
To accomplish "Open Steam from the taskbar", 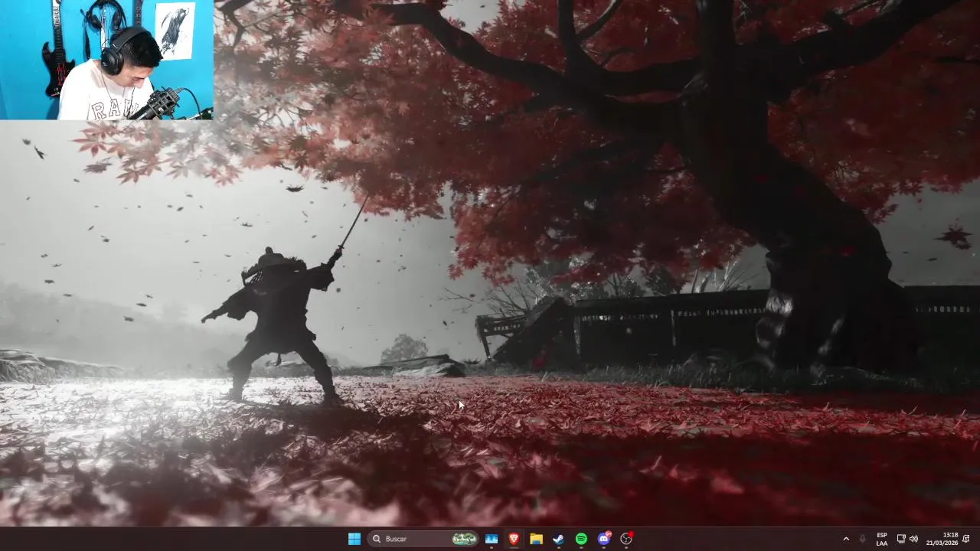I will point(559,539).
